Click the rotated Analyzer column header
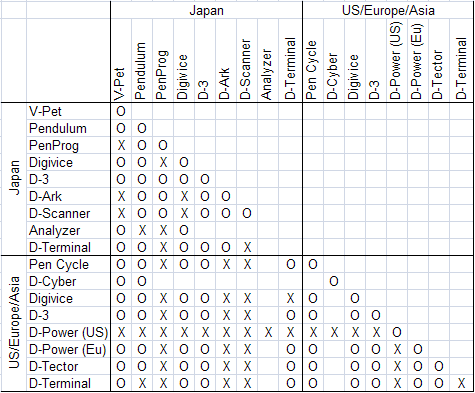Image resolution: width=475 pixels, height=393 pixels. click(267, 75)
